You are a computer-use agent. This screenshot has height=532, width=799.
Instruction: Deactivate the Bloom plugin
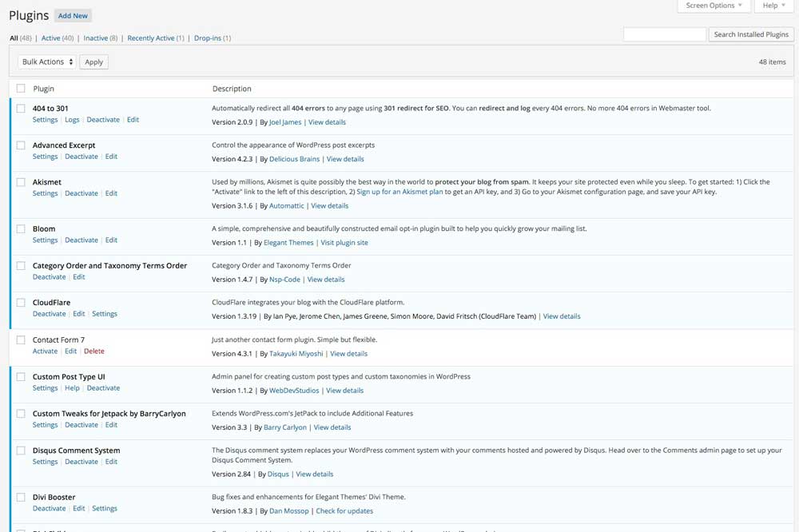(x=81, y=240)
